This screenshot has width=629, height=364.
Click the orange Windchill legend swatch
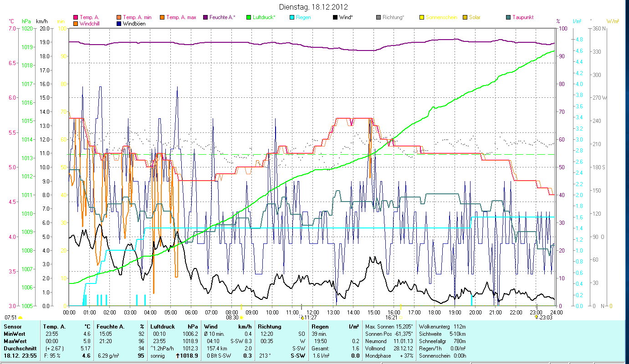pos(76,24)
